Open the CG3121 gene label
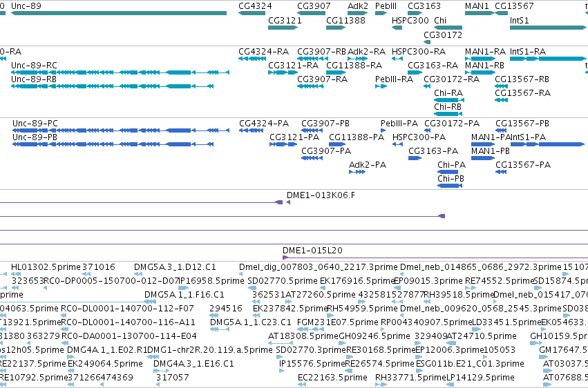This screenshot has width=588, height=388. pos(285,20)
